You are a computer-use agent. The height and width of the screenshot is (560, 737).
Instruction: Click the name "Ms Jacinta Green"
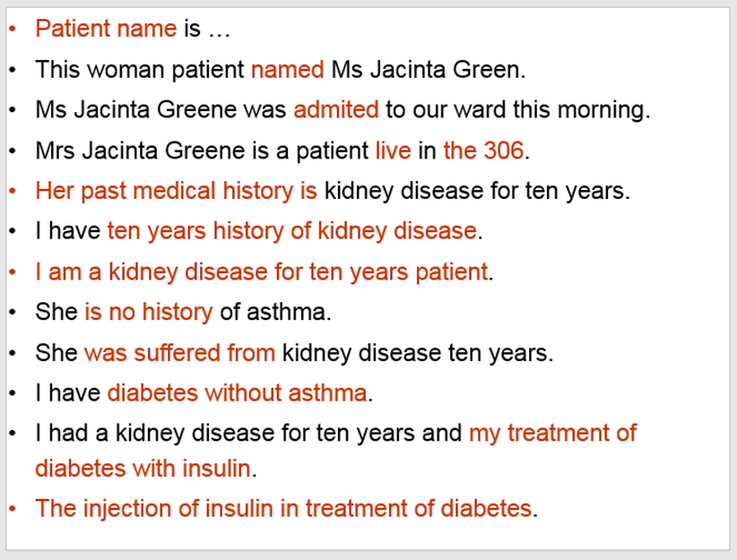point(425,70)
